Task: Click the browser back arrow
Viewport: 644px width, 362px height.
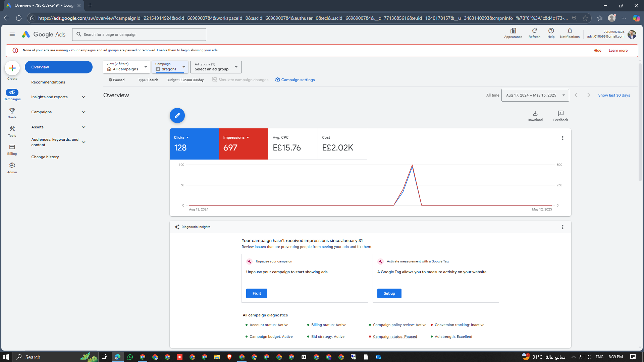Action: [7, 18]
